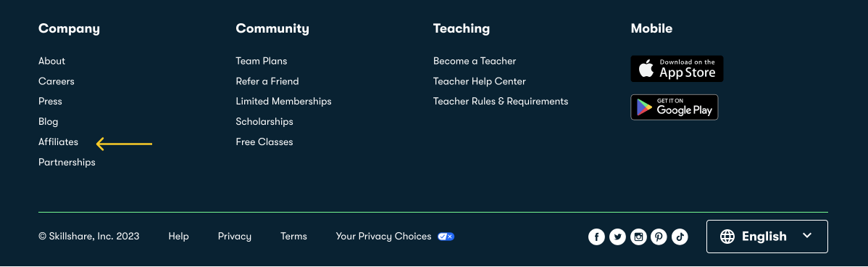Open the Scholarships link

pyautogui.click(x=264, y=122)
